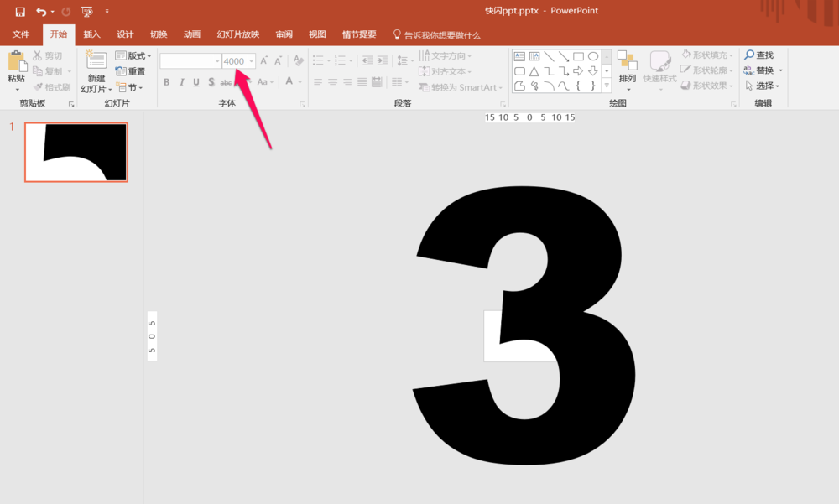Choose the rectangle shape
Image resolution: width=839 pixels, height=504 pixels.
[578, 56]
